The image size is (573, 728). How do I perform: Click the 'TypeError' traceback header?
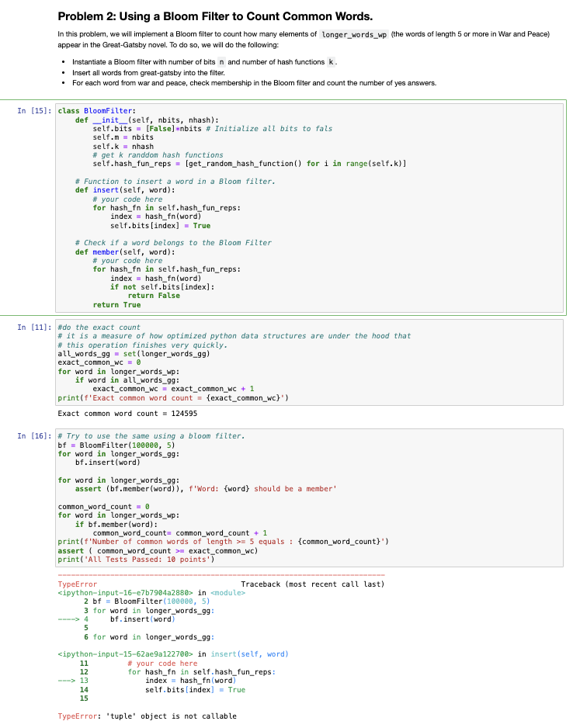coord(77,584)
